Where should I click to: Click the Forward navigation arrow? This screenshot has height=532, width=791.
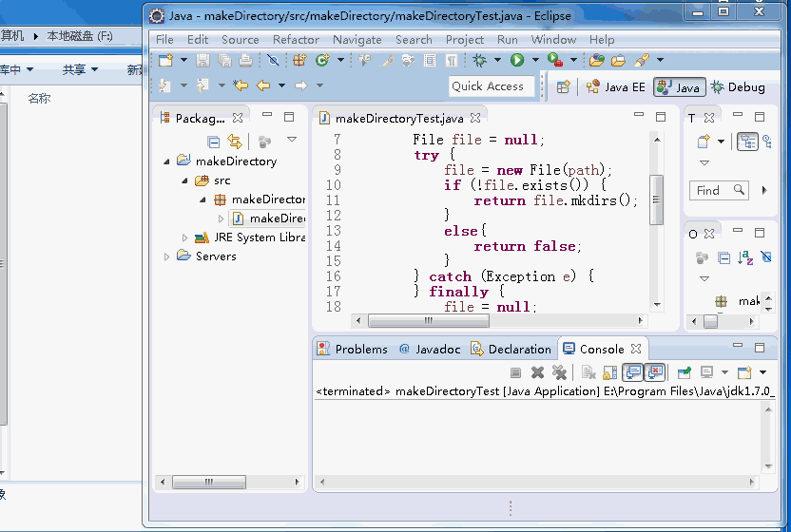pyautogui.click(x=301, y=85)
